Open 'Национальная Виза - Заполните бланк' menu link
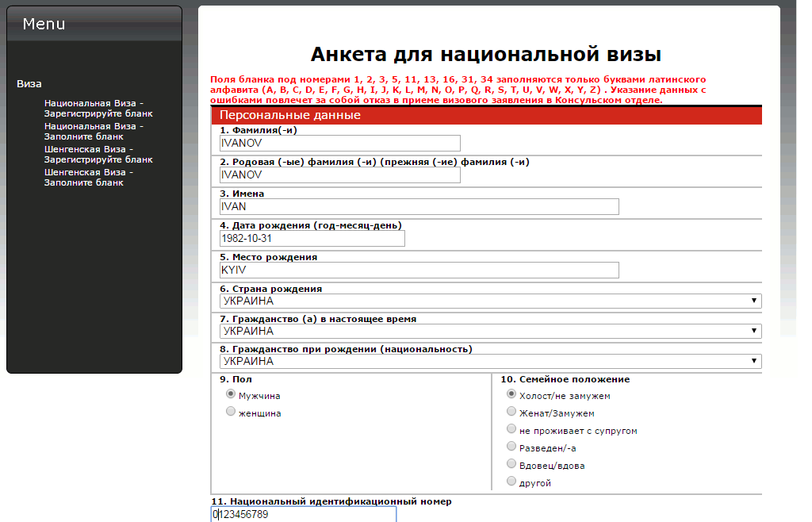The image size is (812, 522). click(94, 132)
